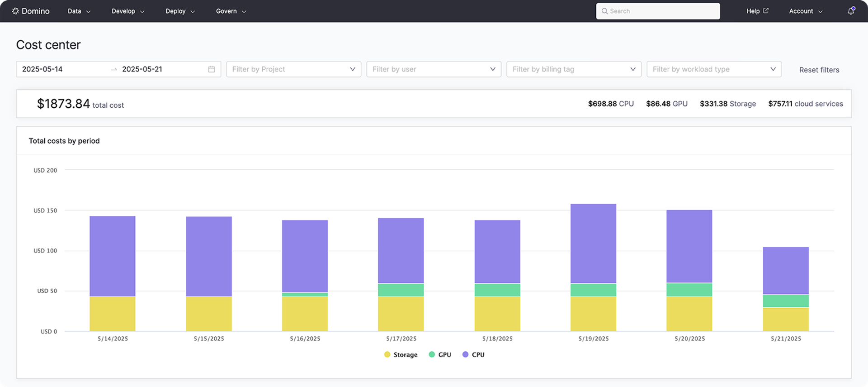Click the purple CPU bar for 5/19/2025
The image size is (868, 387).
click(x=593, y=244)
